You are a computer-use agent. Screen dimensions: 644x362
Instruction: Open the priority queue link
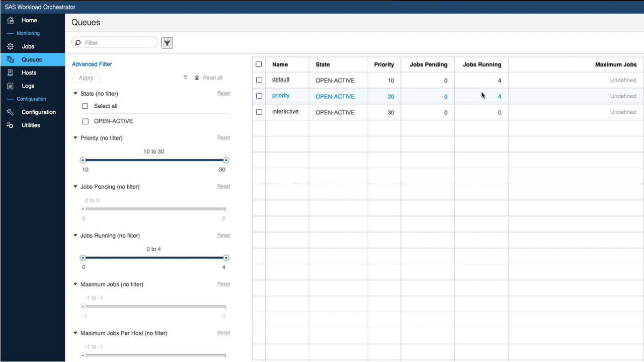281,96
